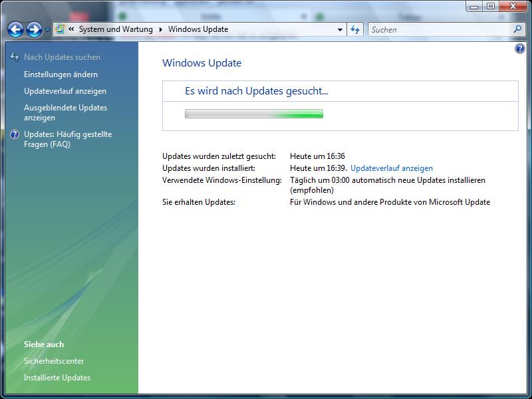The width and height of the screenshot is (532, 399).
Task: Expand the address bar history dropdown arrow
Action: pos(340,29)
